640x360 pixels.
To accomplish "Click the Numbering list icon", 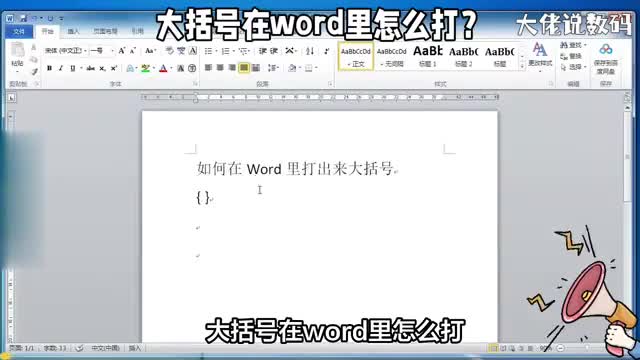I will 225,51.
